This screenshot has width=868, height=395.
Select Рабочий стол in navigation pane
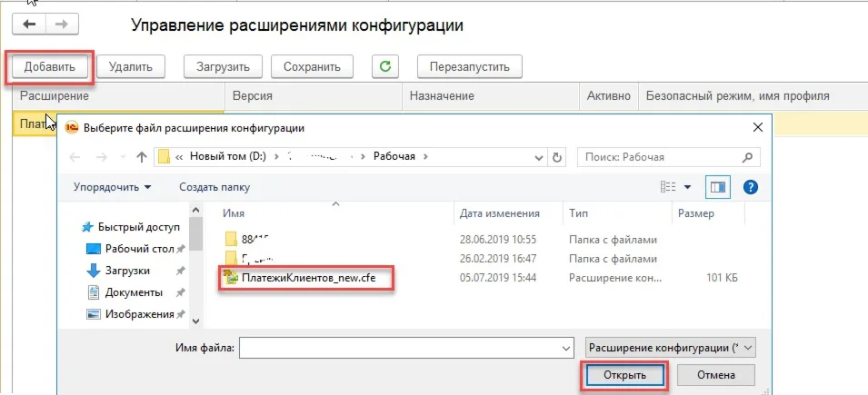coord(139,249)
